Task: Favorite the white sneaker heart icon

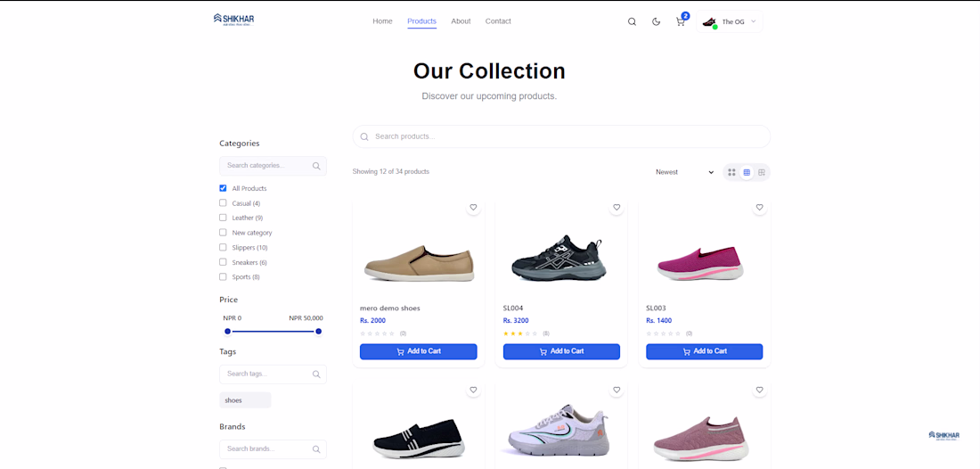Action: coord(617,391)
